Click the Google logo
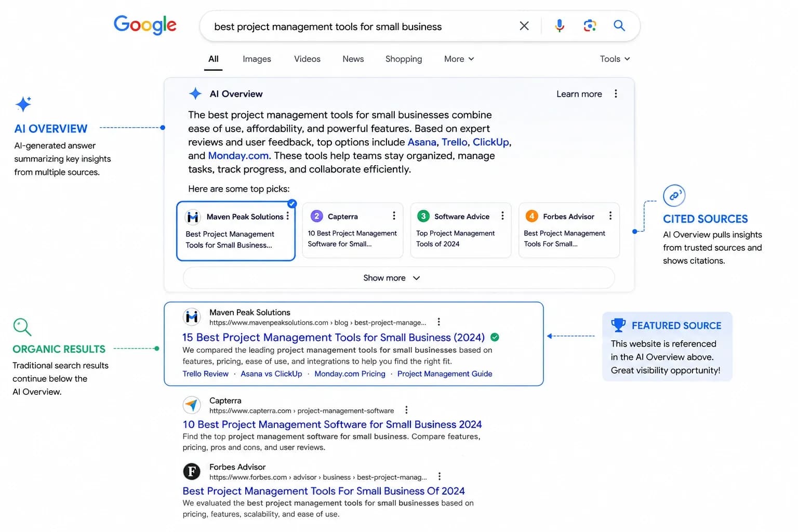Viewport: 798px width, 532px height. (145, 25)
